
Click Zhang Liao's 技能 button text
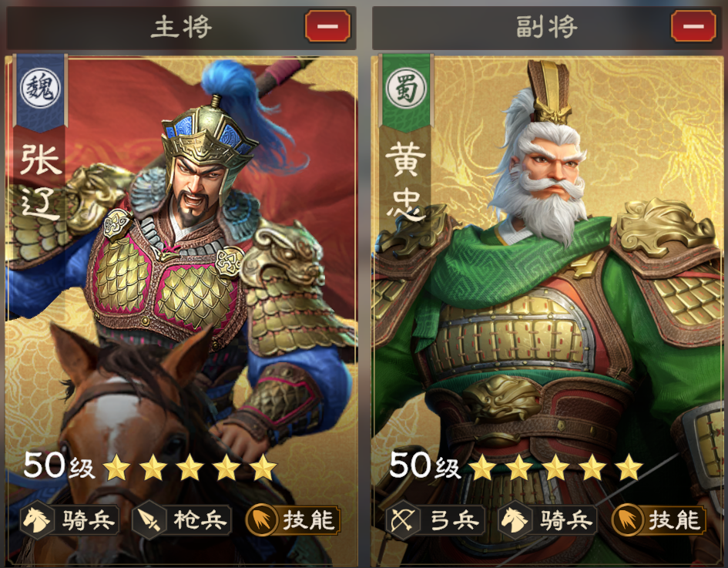[x=308, y=520]
